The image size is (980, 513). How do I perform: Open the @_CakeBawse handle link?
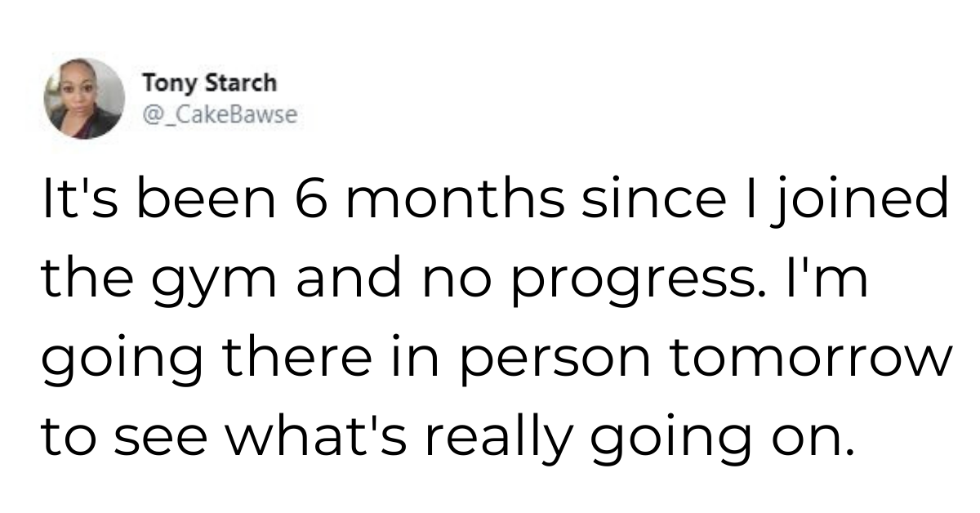(220, 116)
